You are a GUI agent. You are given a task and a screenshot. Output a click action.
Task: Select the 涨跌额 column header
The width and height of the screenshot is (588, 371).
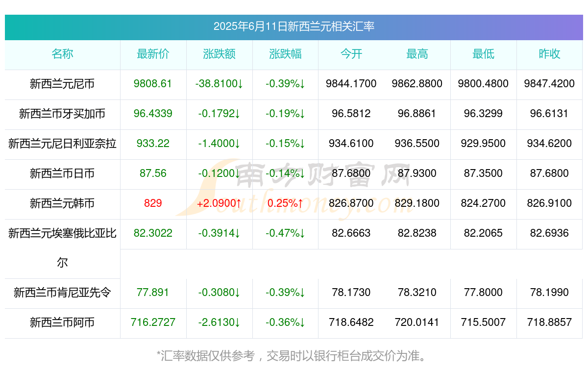click(x=219, y=54)
